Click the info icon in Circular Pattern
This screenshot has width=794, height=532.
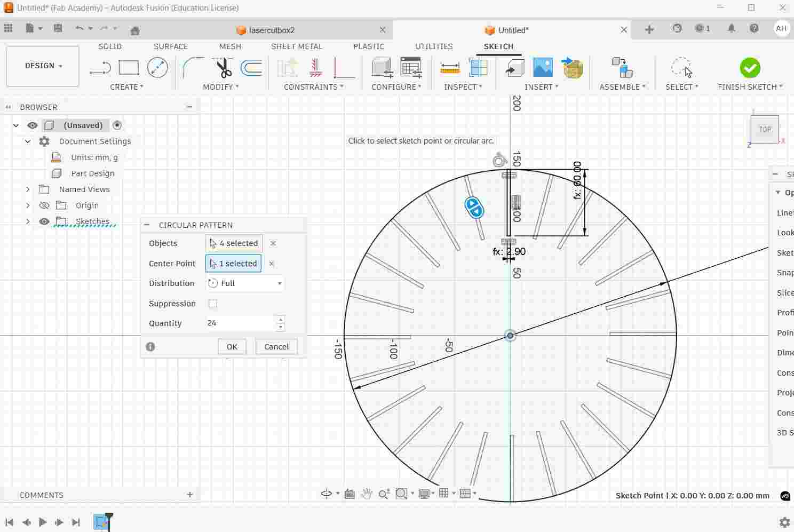[x=150, y=347]
